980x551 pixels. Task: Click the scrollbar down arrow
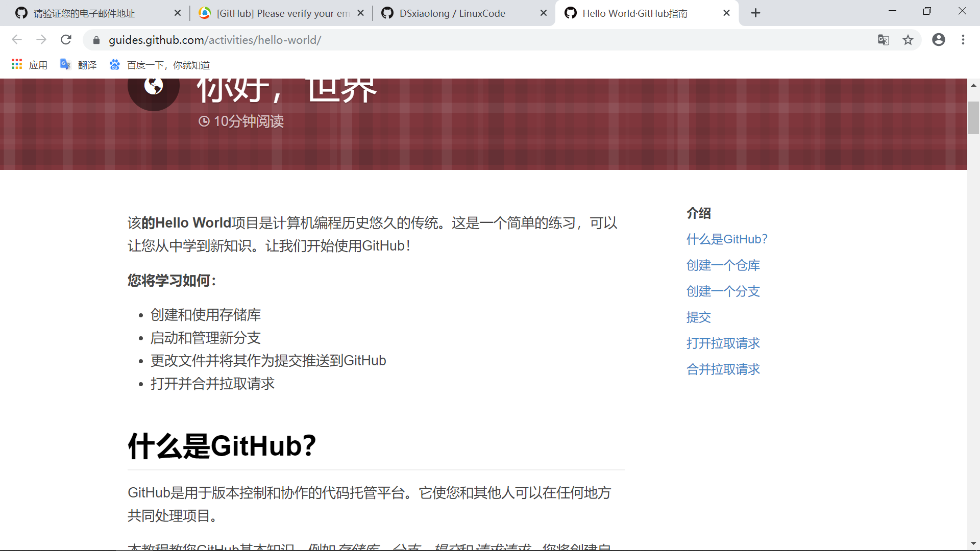point(973,543)
